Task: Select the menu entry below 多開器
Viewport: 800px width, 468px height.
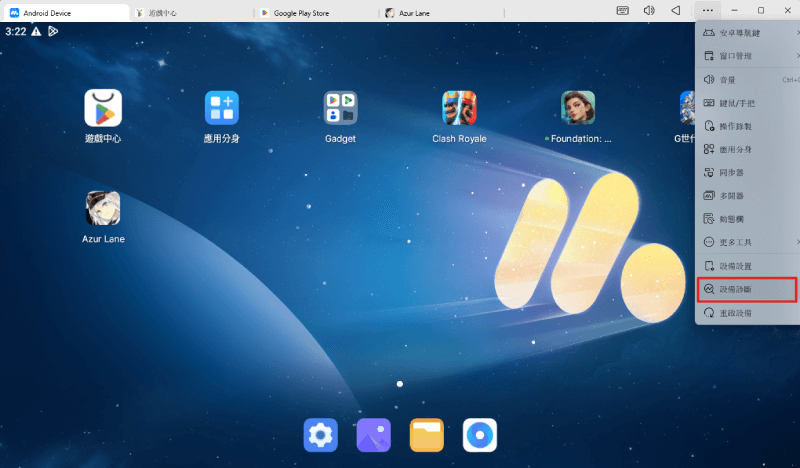Action: 748,219
